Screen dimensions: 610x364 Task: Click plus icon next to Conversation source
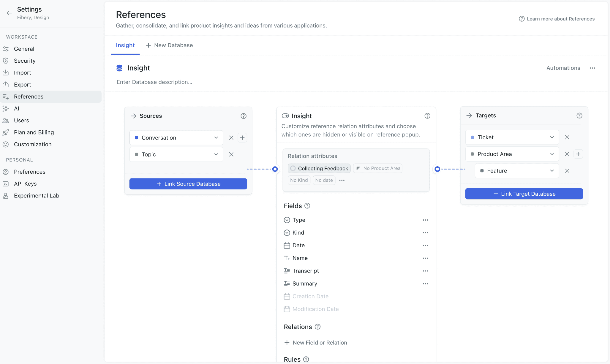click(242, 138)
